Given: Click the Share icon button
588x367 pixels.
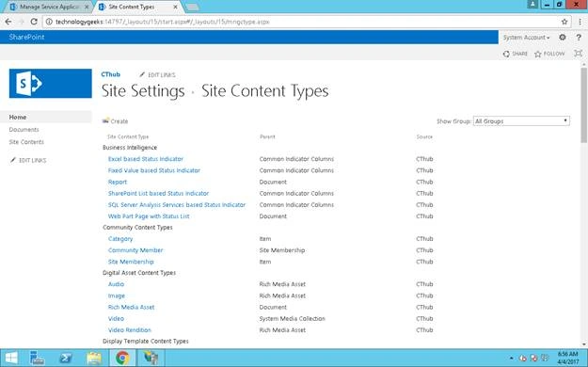Looking at the screenshot, I should [x=516, y=54].
